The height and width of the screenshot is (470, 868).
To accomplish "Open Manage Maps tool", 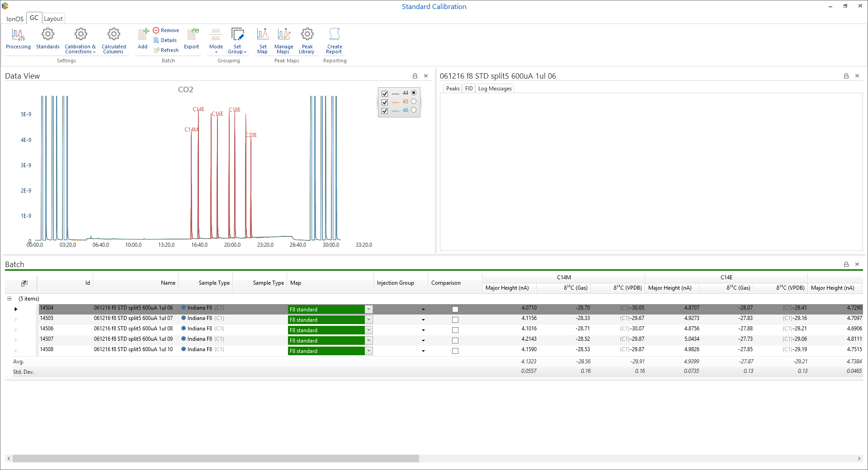I will [x=284, y=39].
